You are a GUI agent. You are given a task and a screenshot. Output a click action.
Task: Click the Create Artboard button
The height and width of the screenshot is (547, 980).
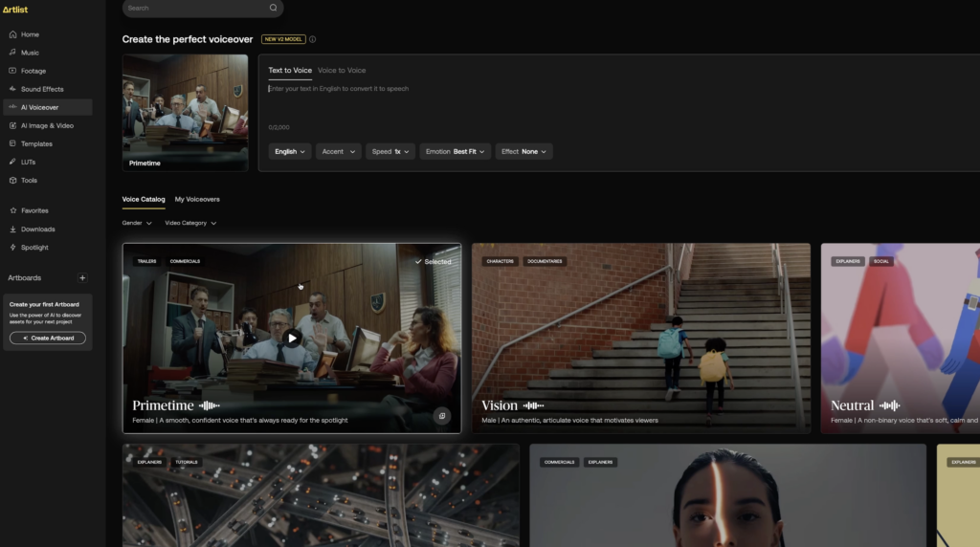coord(48,338)
